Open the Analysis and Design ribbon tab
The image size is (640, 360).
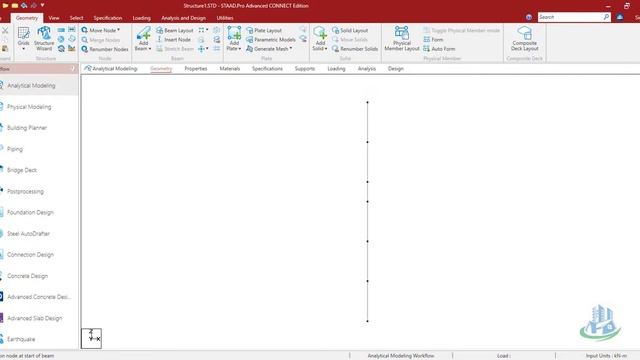tap(184, 18)
